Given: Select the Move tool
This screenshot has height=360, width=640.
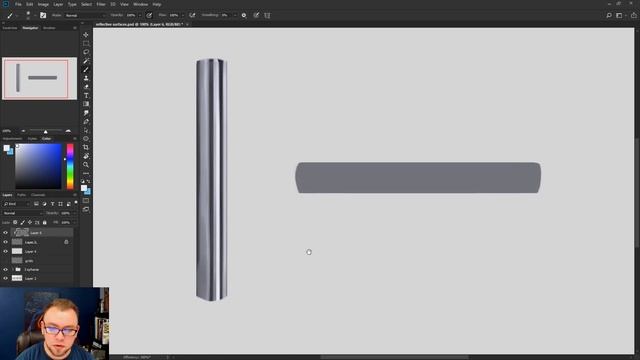Looking at the screenshot, I should tap(86, 35).
